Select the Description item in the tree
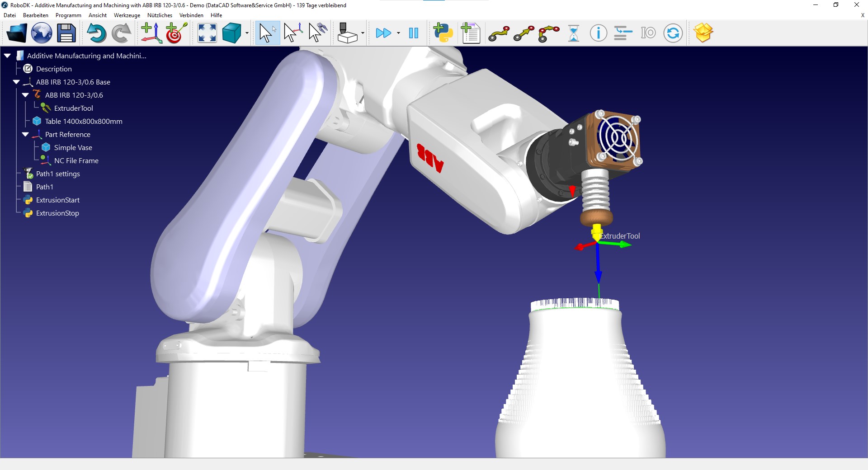The width and height of the screenshot is (868, 470). click(54, 69)
